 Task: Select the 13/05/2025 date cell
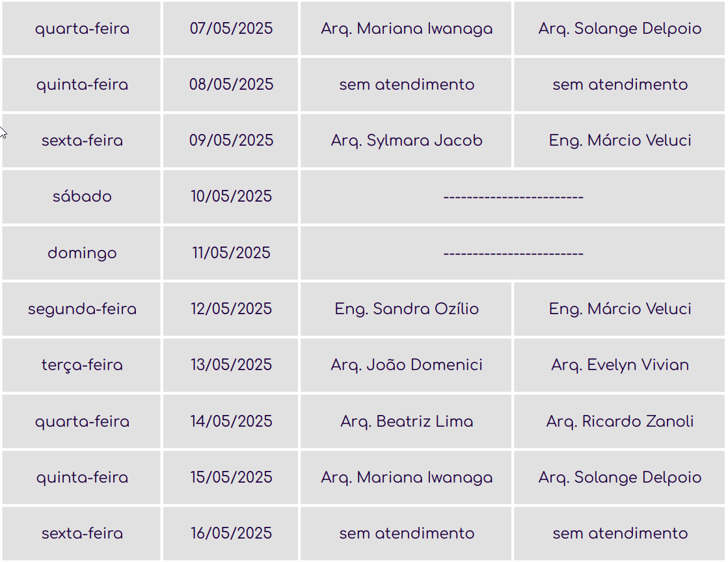click(x=231, y=365)
